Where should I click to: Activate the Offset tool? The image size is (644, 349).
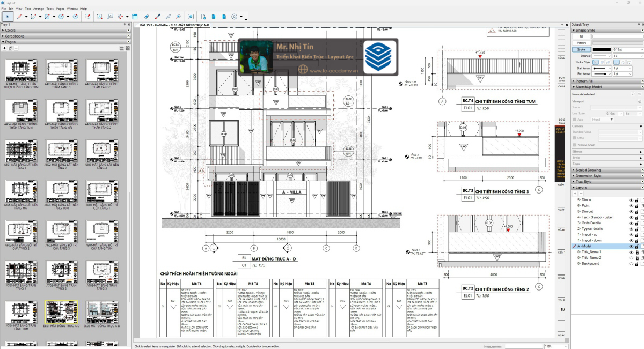[89, 17]
